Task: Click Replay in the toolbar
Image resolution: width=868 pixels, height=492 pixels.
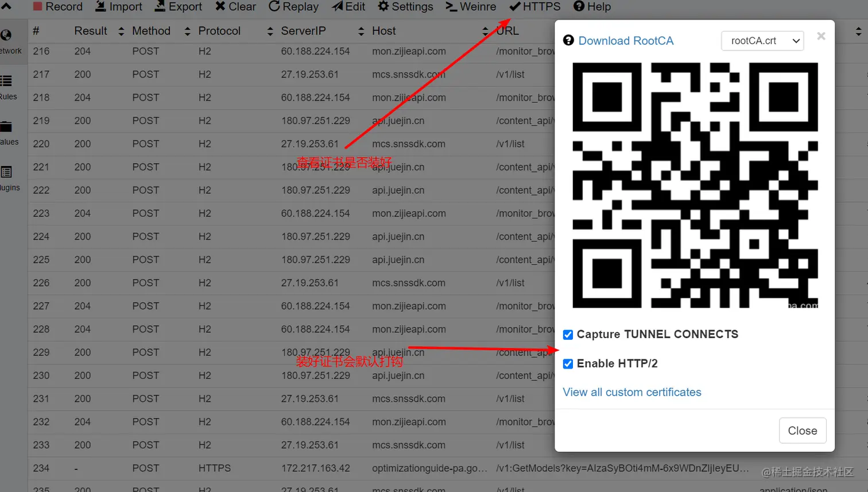Action: (293, 7)
